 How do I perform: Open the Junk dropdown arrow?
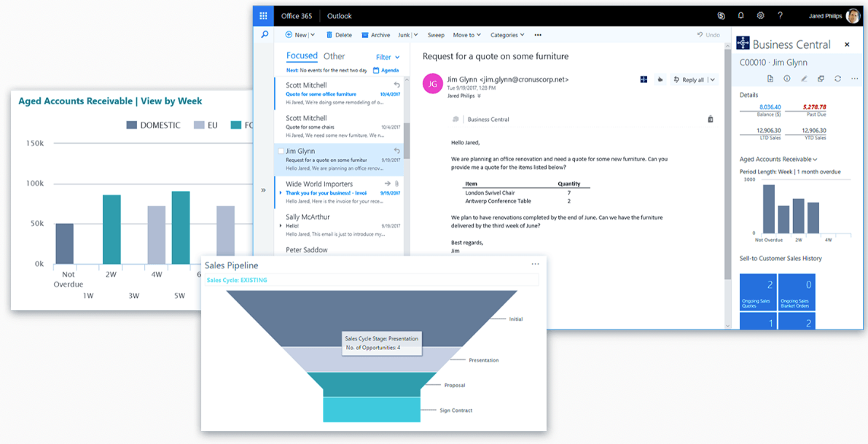(x=415, y=35)
